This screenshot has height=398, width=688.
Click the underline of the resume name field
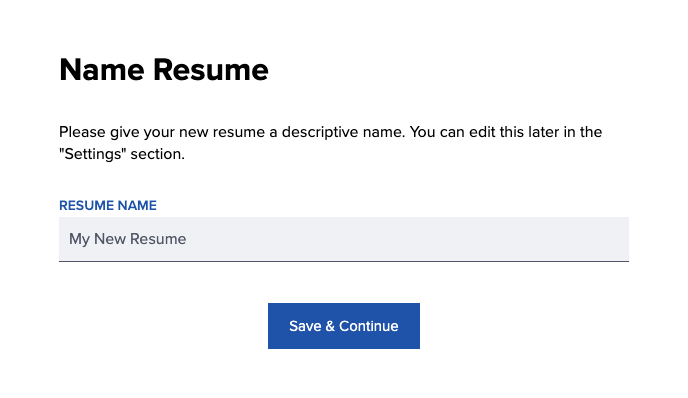click(344, 261)
